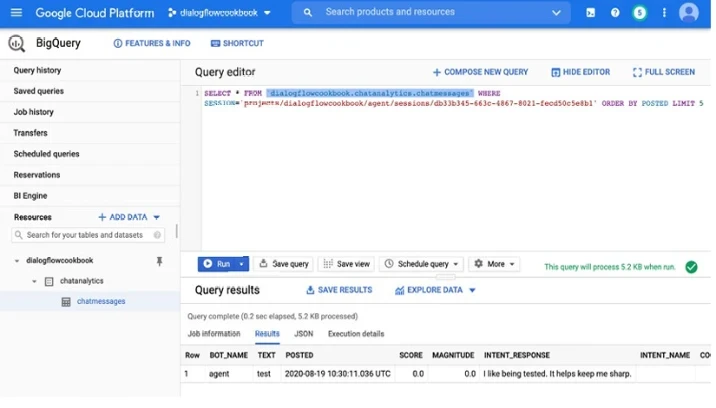Click the search magnifier icon in top bar
Viewport: 716px width, 408px height.
pyautogui.click(x=308, y=12)
